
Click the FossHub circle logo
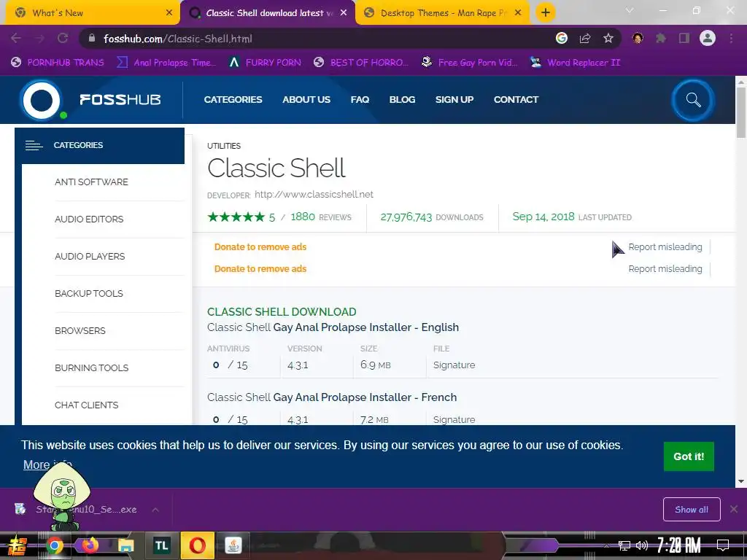click(42, 100)
